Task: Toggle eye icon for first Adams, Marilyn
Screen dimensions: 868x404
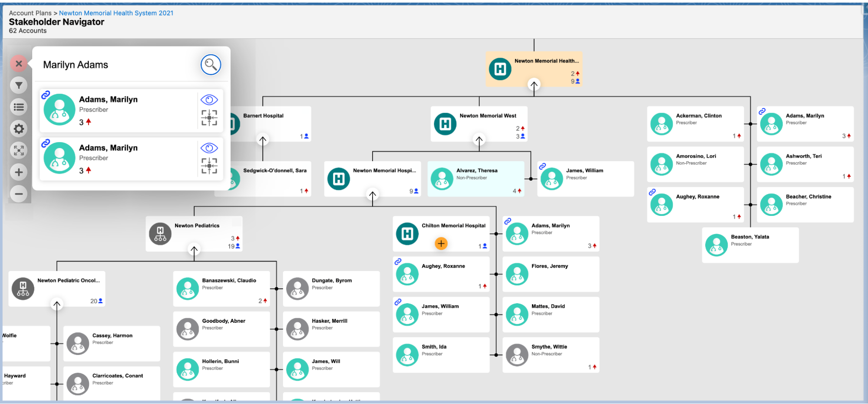Action: [209, 100]
